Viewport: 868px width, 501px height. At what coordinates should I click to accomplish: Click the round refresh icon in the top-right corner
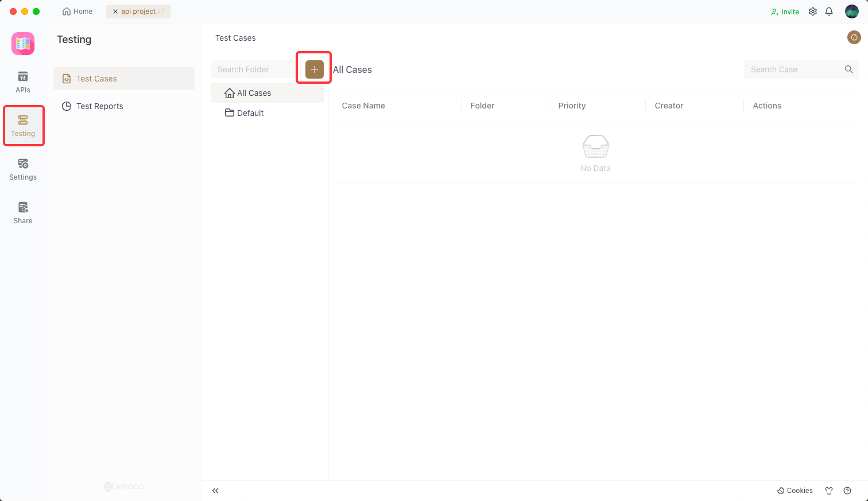pyautogui.click(x=854, y=37)
